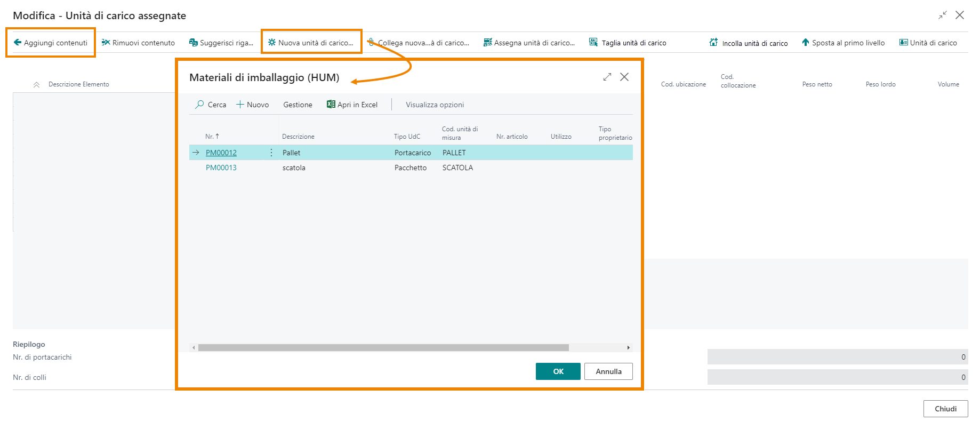Image resolution: width=980 pixels, height=429 pixels.
Task: Click Nuovo plus action in dialog
Action: (x=253, y=105)
